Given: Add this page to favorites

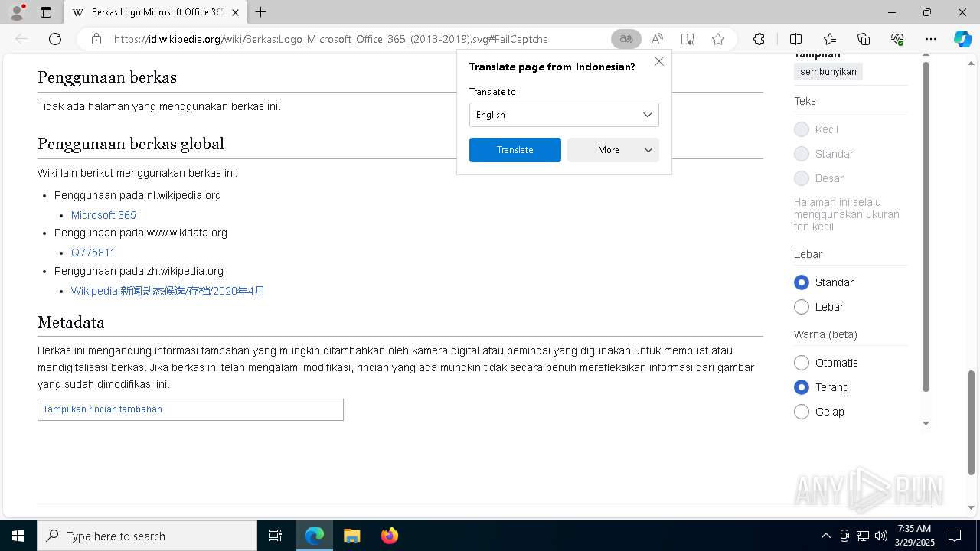Looking at the screenshot, I should tap(718, 39).
